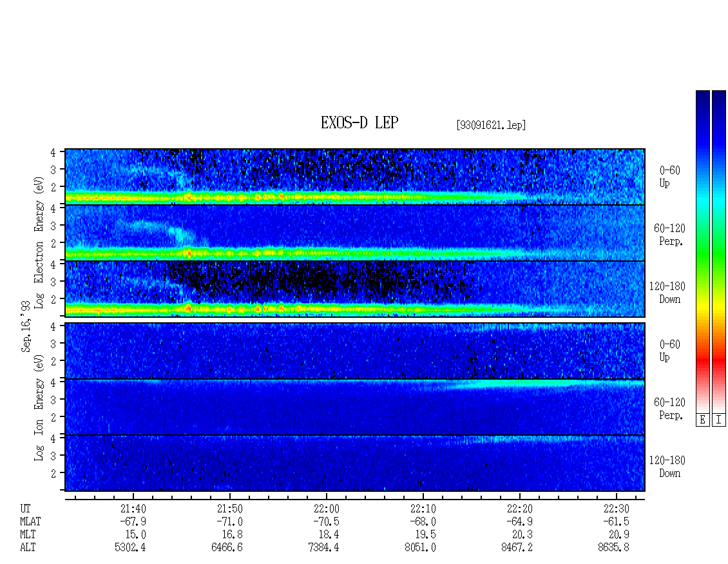The image size is (728, 564).
Task: Click the MLAT value -68.0
Action: [x=423, y=521]
